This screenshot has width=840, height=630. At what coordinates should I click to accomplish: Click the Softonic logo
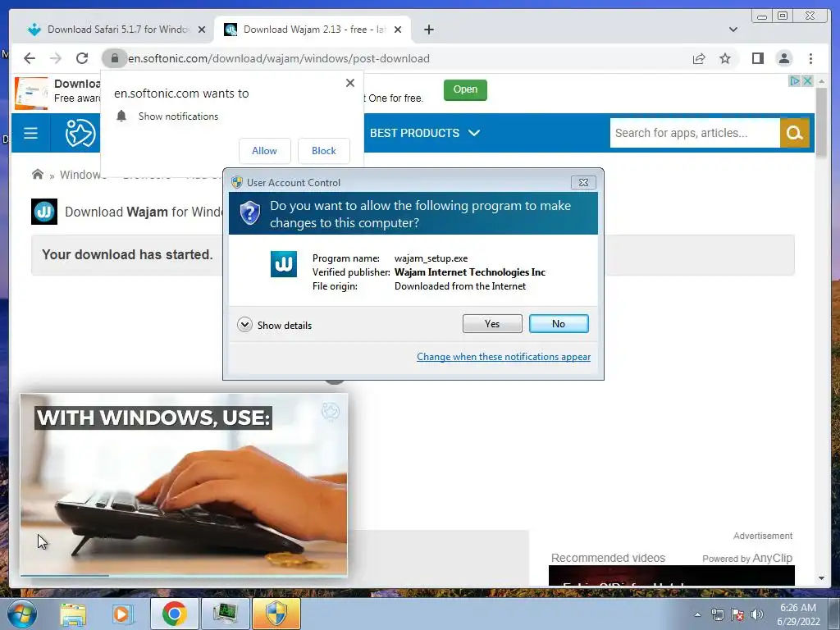point(80,133)
